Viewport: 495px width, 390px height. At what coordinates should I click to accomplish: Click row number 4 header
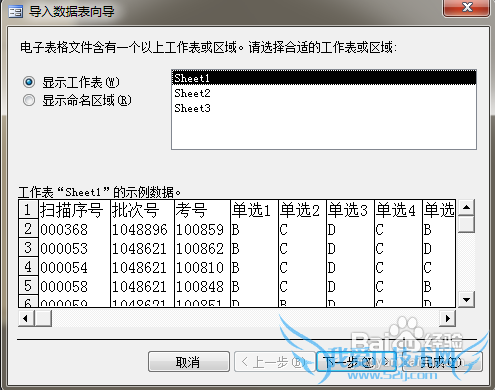(28, 267)
